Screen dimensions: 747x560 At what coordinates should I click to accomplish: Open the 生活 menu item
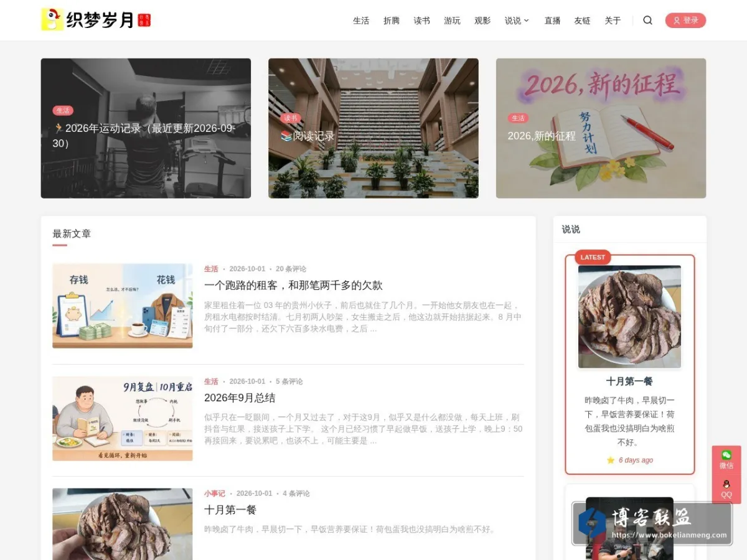pyautogui.click(x=361, y=21)
